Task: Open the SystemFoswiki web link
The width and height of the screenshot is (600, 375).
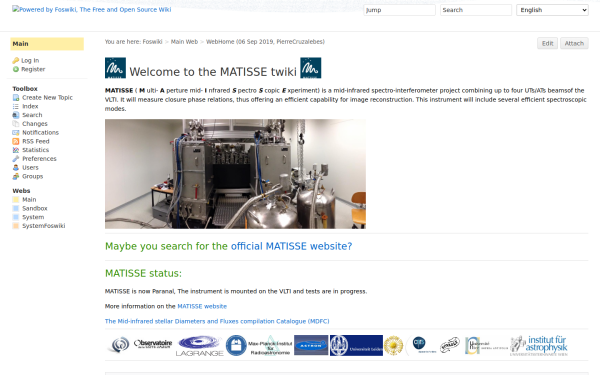Action: [44, 226]
